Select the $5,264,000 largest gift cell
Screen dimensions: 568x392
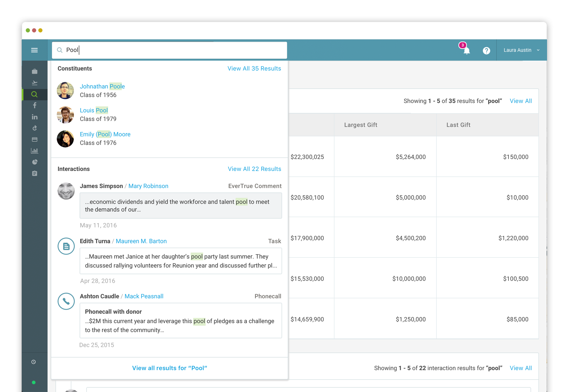[411, 157]
